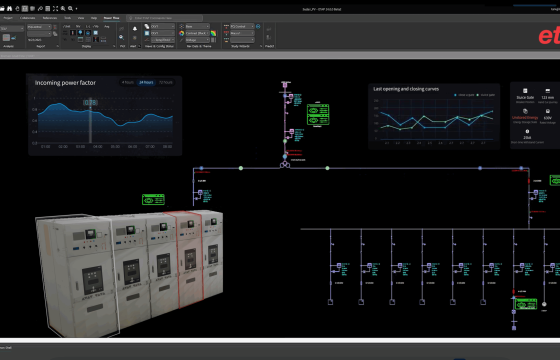Open the Contrast theme dropdown
Image resolution: width=560 pixels, height=360 pixels.
click(x=198, y=33)
